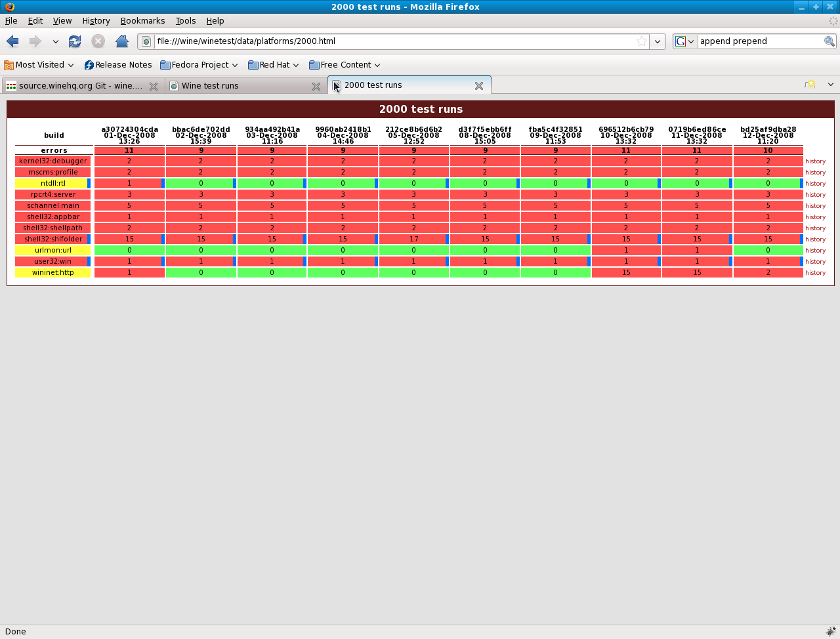Click the Reload page icon

point(75,41)
